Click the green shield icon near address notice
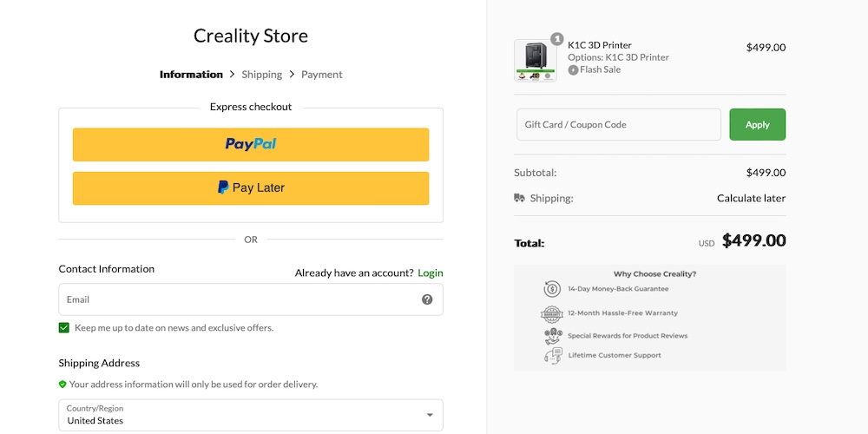This screenshot has width=868, height=434. 62,385
